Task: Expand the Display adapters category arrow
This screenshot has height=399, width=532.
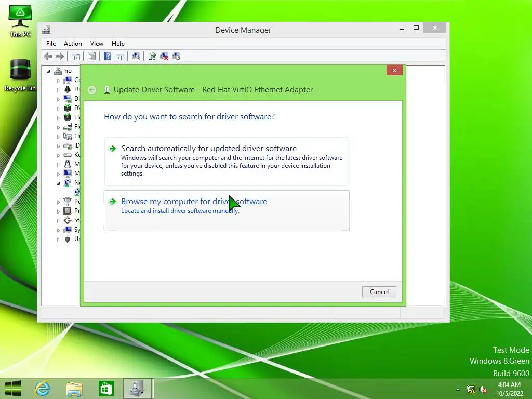Action: pyautogui.click(x=58, y=99)
